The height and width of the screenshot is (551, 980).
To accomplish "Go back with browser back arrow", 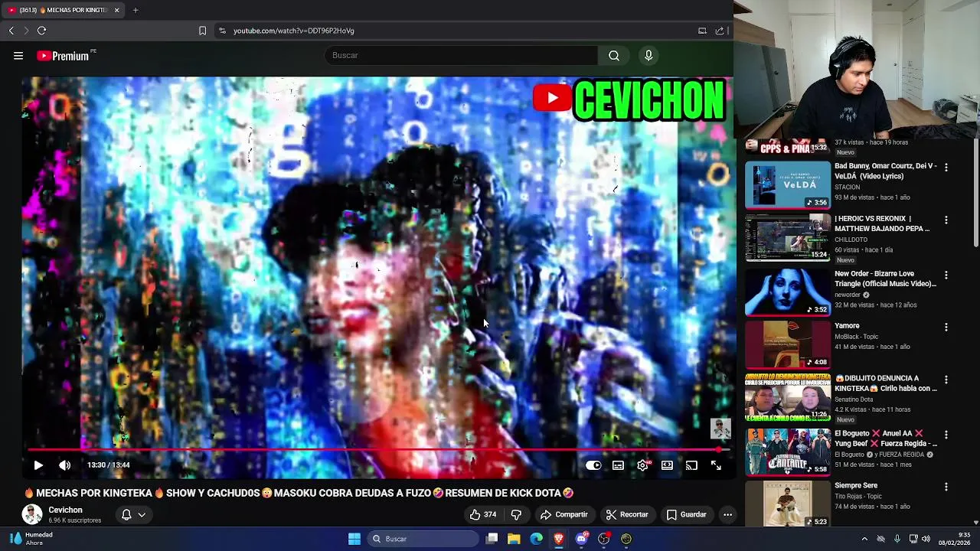I will [x=11, y=31].
